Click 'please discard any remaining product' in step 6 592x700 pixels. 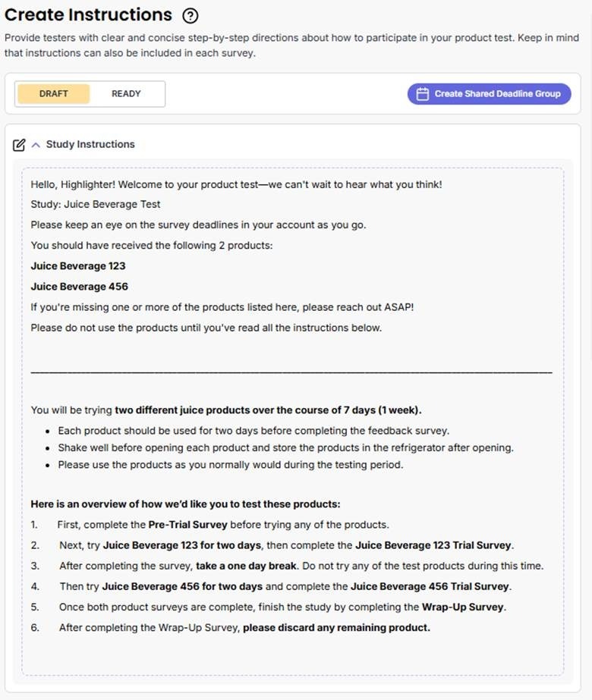coord(336,627)
